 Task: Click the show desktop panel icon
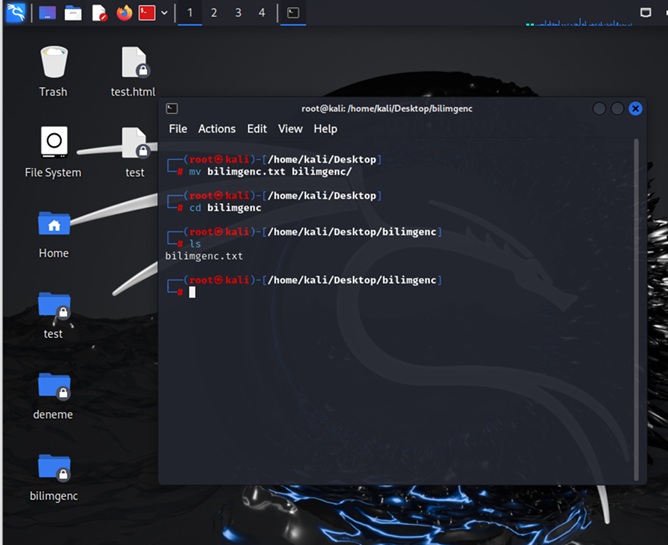point(47,13)
